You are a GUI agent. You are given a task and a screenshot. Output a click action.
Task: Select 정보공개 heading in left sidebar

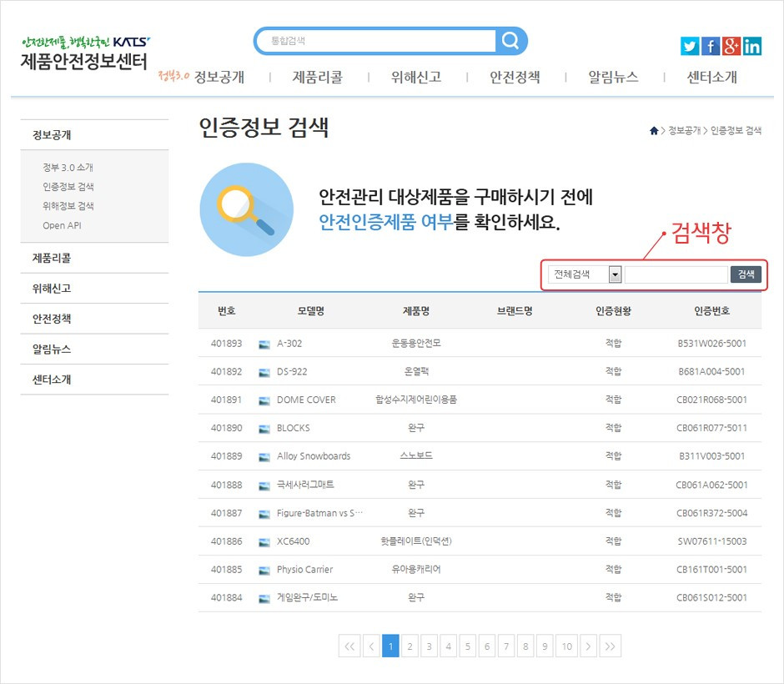(52, 135)
